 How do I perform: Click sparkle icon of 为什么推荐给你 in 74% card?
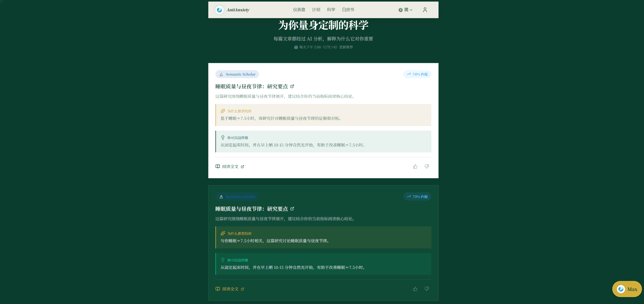tap(223, 111)
